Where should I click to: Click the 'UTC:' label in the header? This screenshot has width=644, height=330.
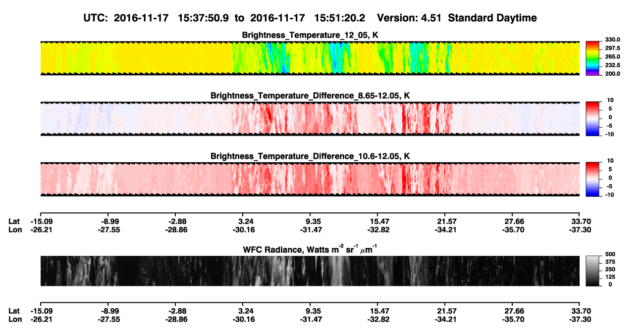pyautogui.click(x=96, y=18)
